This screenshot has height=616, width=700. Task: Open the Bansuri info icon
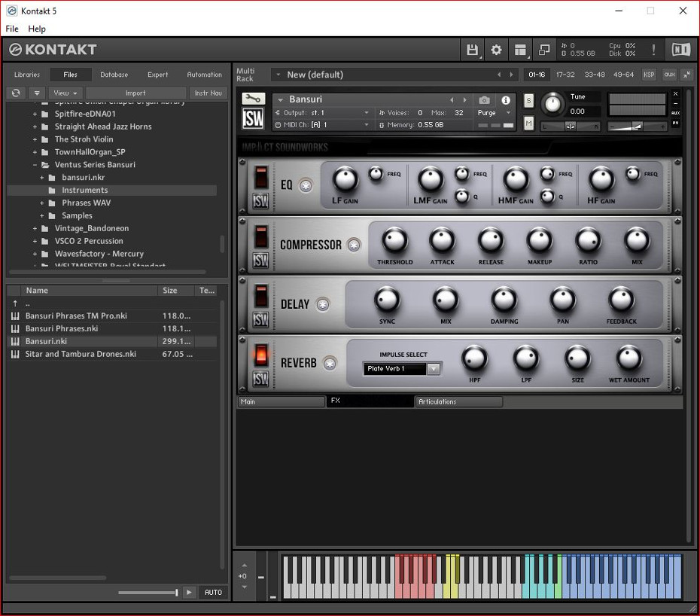point(506,100)
